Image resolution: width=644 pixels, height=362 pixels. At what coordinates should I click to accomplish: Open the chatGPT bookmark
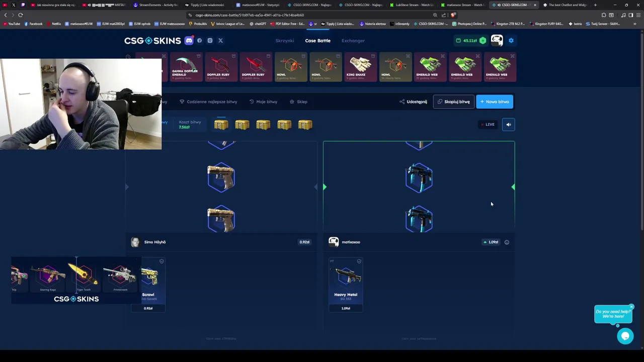tap(257, 24)
